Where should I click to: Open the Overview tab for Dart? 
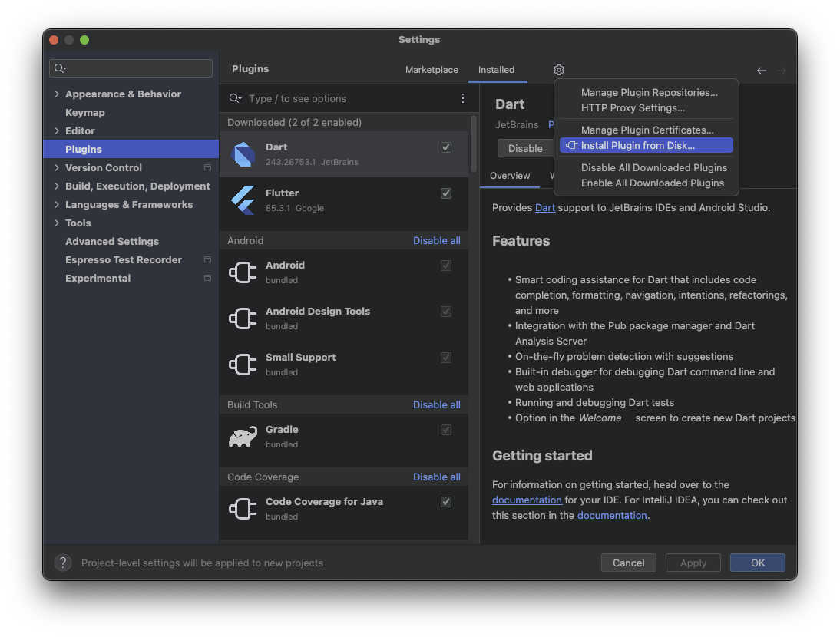(510, 176)
